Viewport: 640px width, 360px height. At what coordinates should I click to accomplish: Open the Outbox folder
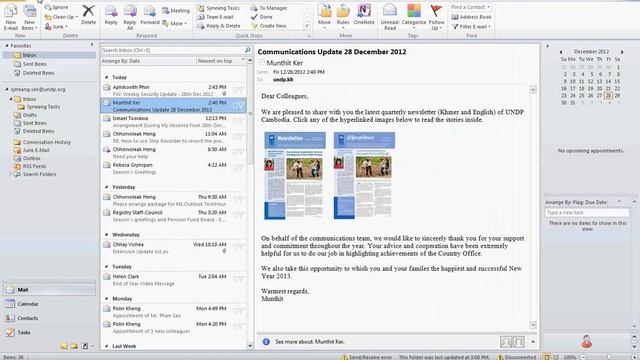(31, 158)
